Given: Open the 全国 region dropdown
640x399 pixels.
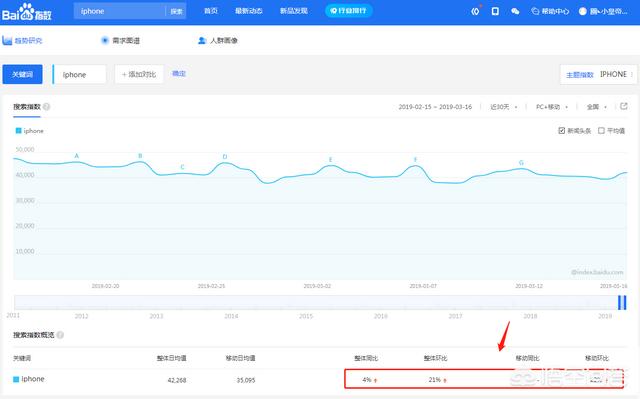Looking at the screenshot, I should 597,107.
